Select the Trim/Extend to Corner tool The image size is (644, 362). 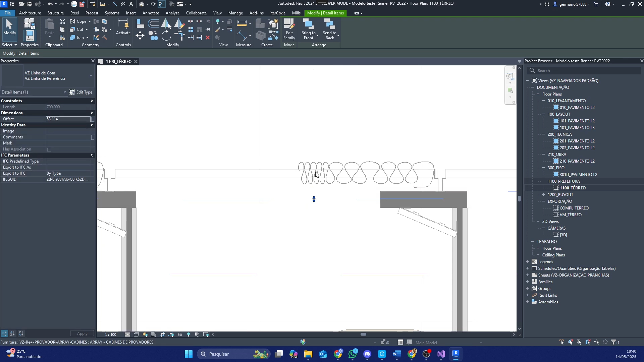179,36
